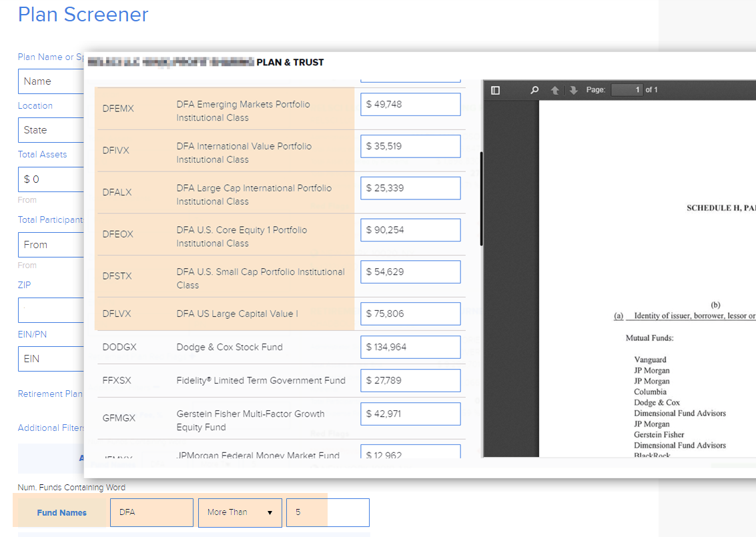Click the DFEMX amount field $49,748
Image resolution: width=756 pixels, height=537 pixels.
[410, 105]
